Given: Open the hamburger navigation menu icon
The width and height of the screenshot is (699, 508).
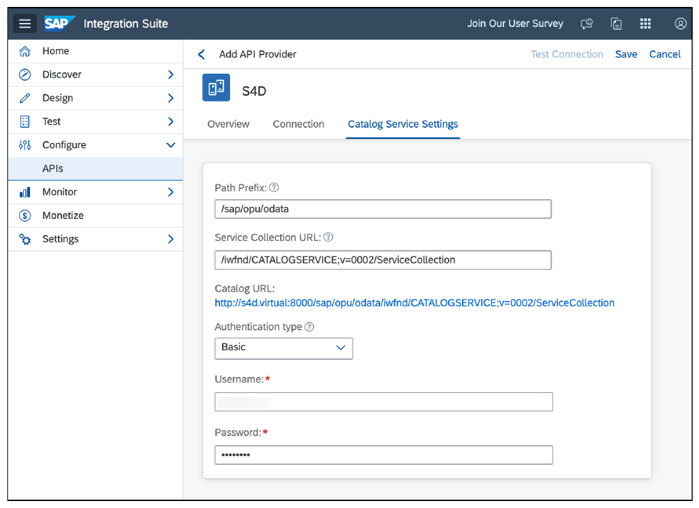Looking at the screenshot, I should pos(25,23).
